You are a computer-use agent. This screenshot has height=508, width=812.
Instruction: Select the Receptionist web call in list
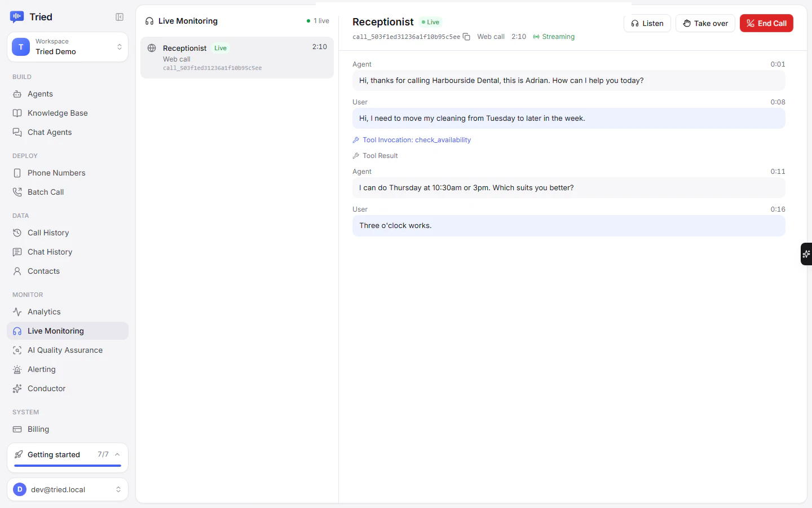(x=237, y=58)
